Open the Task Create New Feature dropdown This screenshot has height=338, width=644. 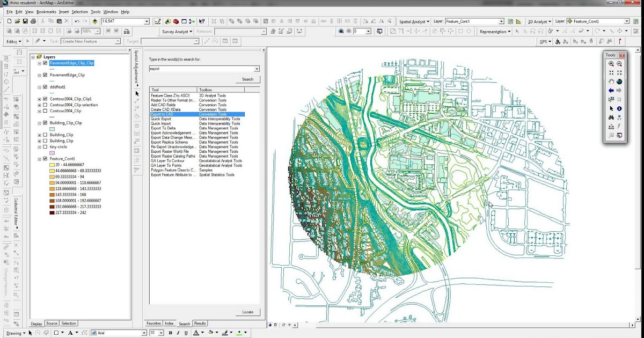[117, 41]
